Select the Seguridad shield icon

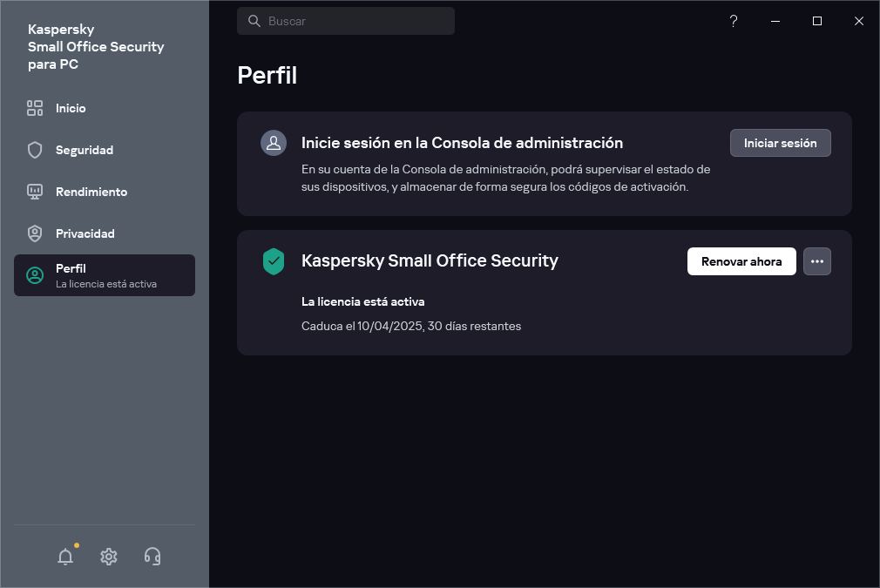click(x=35, y=150)
